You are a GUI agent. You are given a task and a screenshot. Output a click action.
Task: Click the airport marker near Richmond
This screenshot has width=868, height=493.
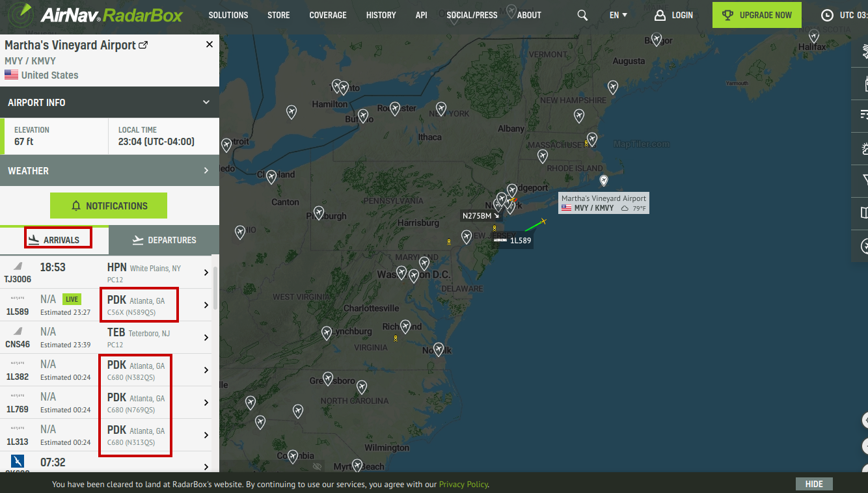pyautogui.click(x=406, y=326)
